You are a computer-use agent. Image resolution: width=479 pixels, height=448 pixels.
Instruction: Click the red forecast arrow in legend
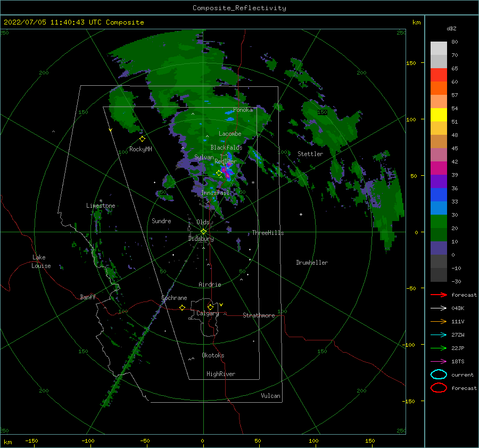coord(439,295)
